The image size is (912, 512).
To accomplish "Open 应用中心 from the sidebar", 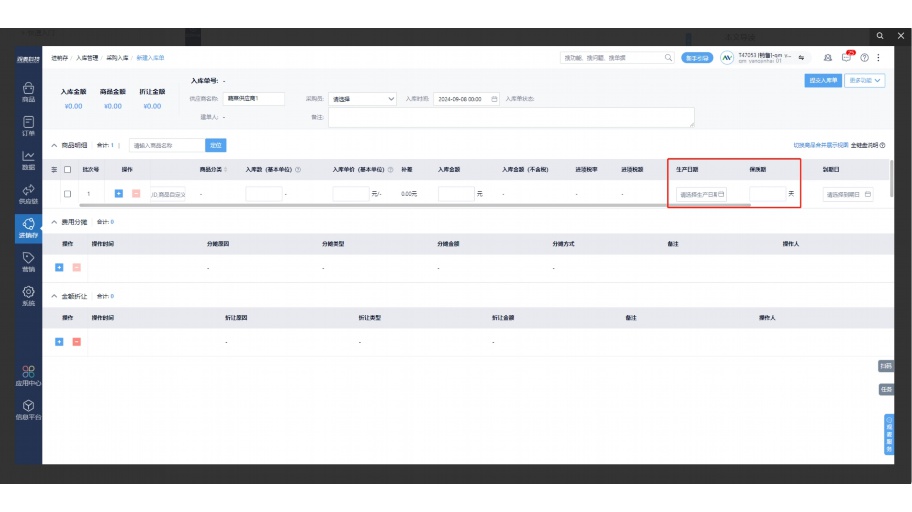I will (x=28, y=376).
